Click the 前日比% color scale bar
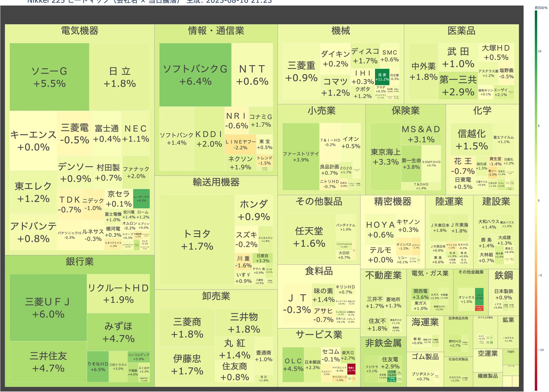The height and width of the screenshot is (392, 549). tap(536, 200)
